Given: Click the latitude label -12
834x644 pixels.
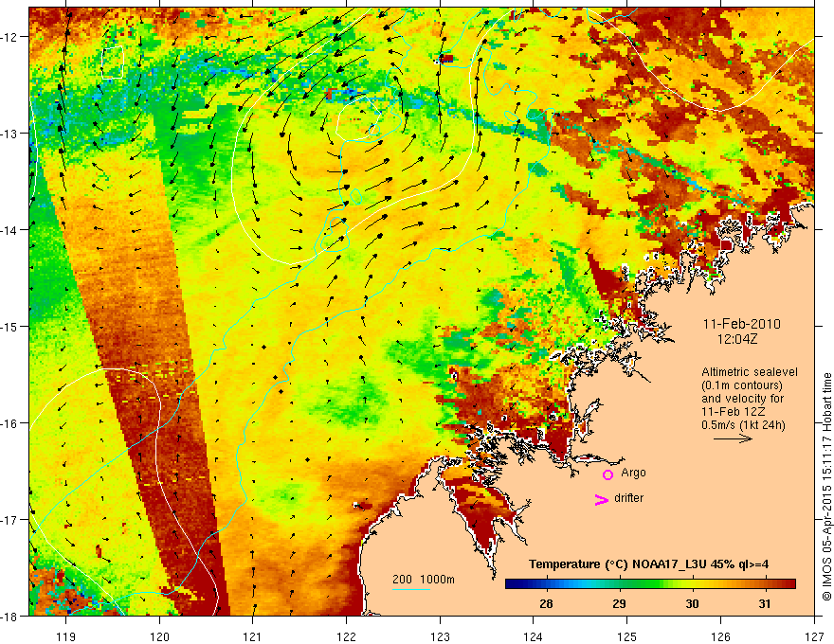Looking at the screenshot, I should 9,37.
